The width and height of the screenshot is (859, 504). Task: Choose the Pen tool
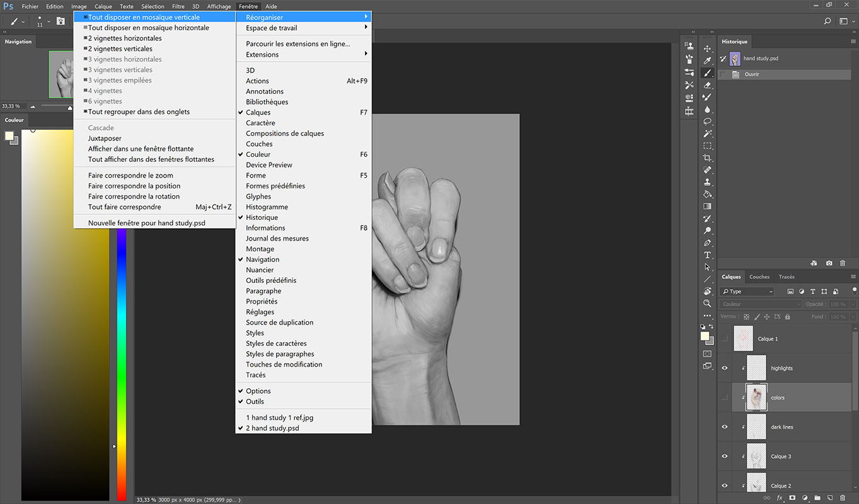tap(707, 243)
